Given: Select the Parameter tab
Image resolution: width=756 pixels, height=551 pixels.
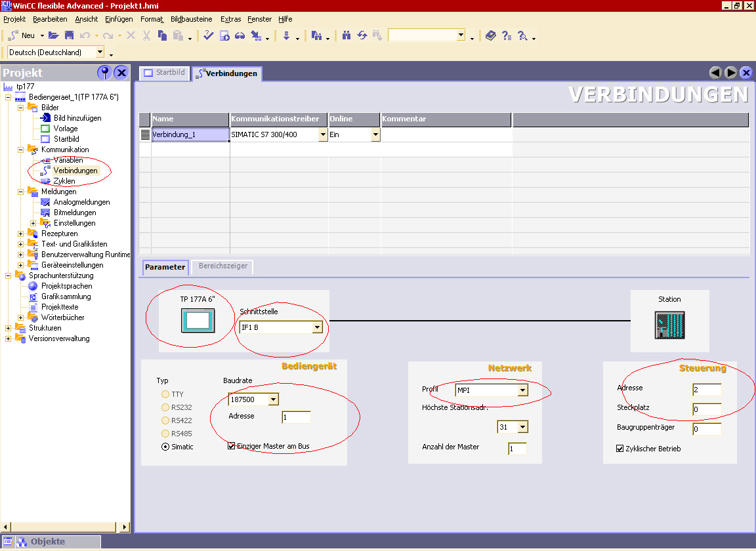Looking at the screenshot, I should tap(165, 266).
